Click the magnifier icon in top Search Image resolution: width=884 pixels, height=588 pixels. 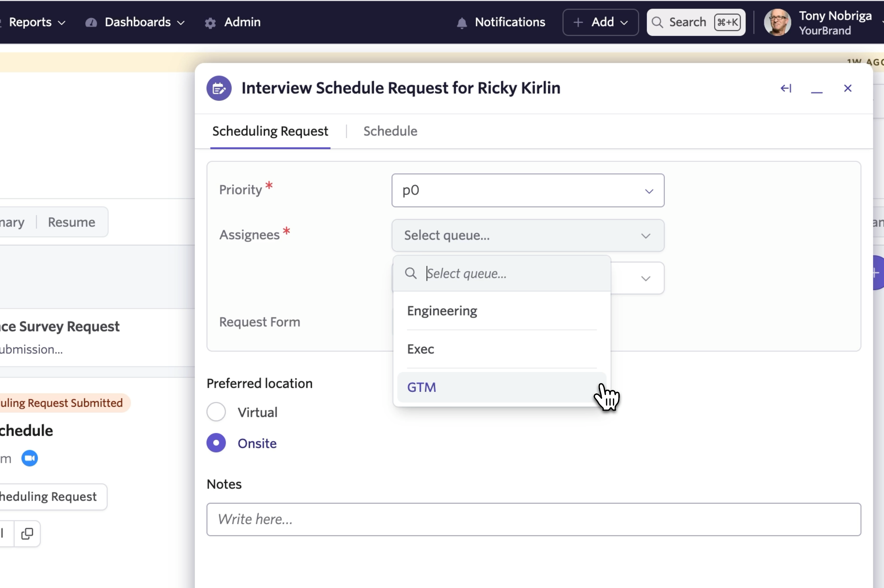point(657,22)
